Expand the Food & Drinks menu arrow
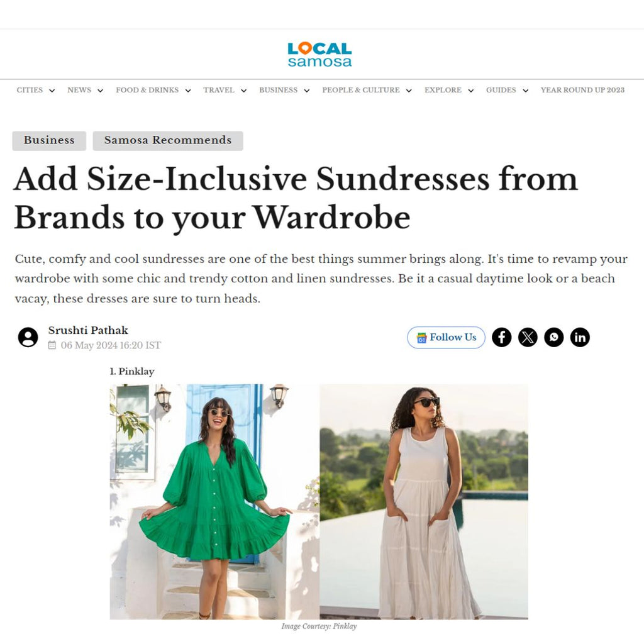This screenshot has height=644, width=644. click(188, 91)
